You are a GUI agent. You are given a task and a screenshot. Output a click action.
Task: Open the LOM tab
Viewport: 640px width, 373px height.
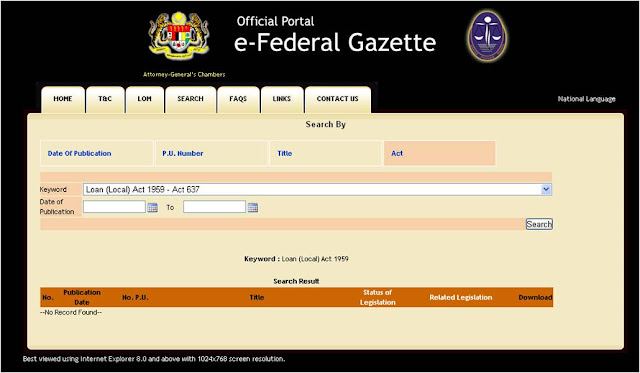click(x=144, y=99)
